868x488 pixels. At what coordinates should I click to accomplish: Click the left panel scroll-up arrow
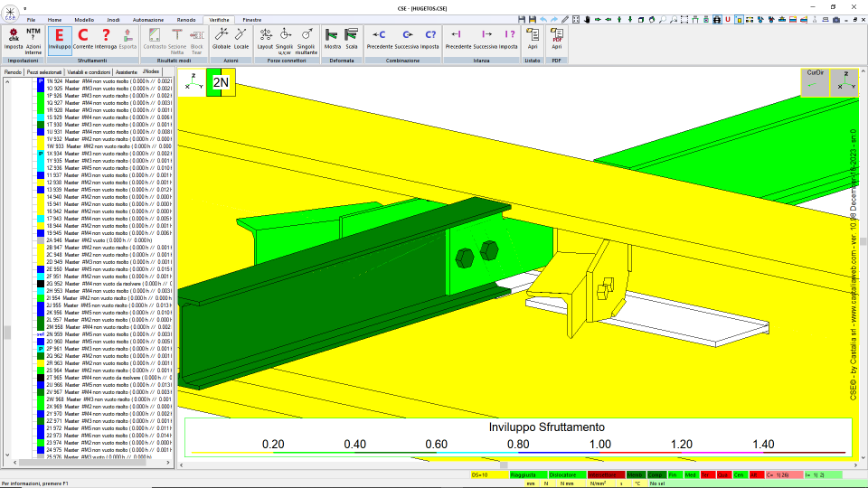tap(7, 81)
